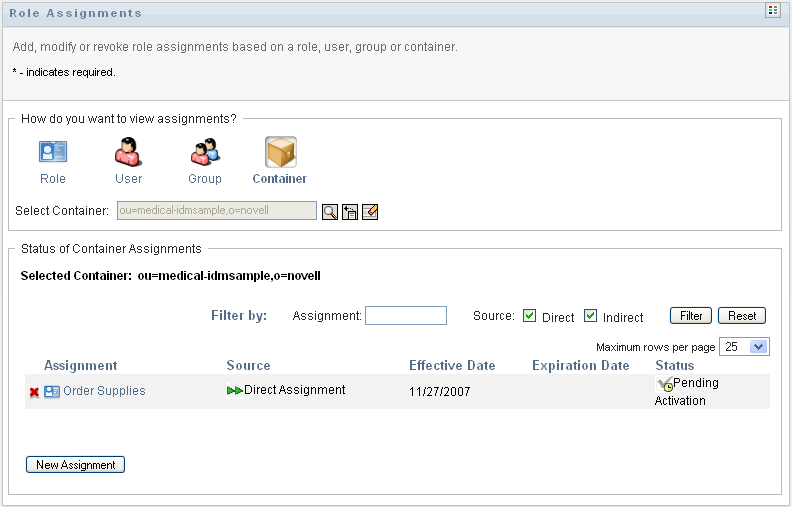Switch to the User assignments view icon
Screen dimensions: 792x507
tap(128, 153)
